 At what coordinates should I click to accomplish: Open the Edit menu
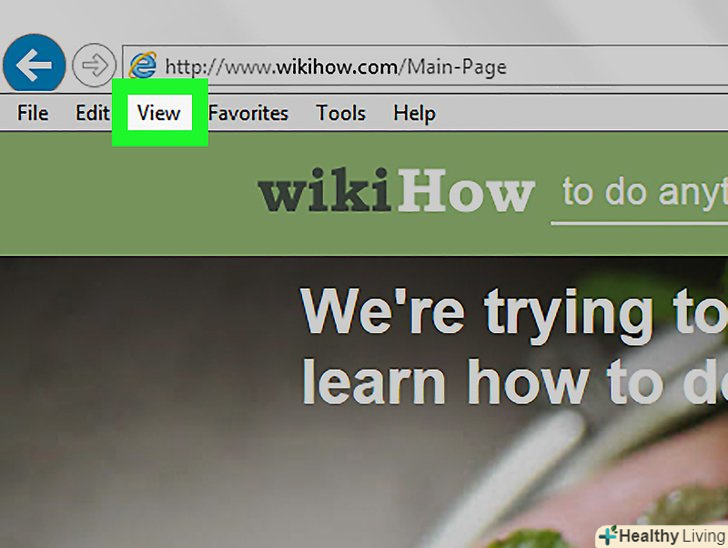pyautogui.click(x=92, y=113)
